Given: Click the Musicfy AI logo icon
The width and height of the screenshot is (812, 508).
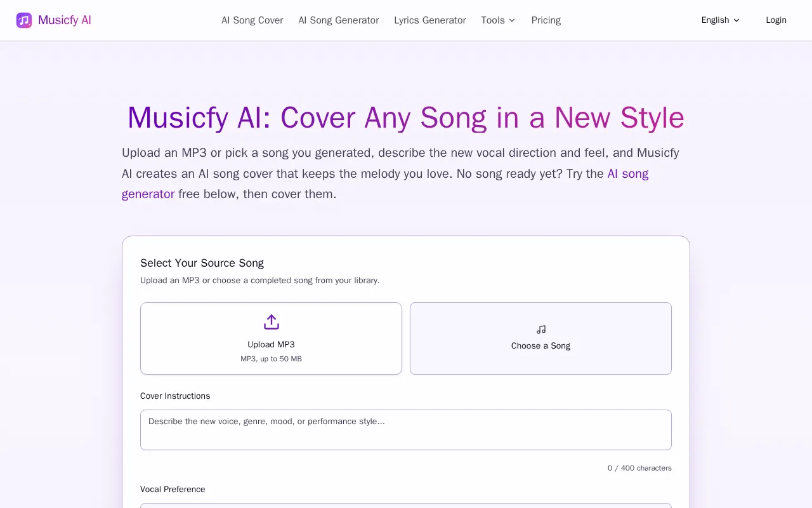Looking at the screenshot, I should click(24, 20).
